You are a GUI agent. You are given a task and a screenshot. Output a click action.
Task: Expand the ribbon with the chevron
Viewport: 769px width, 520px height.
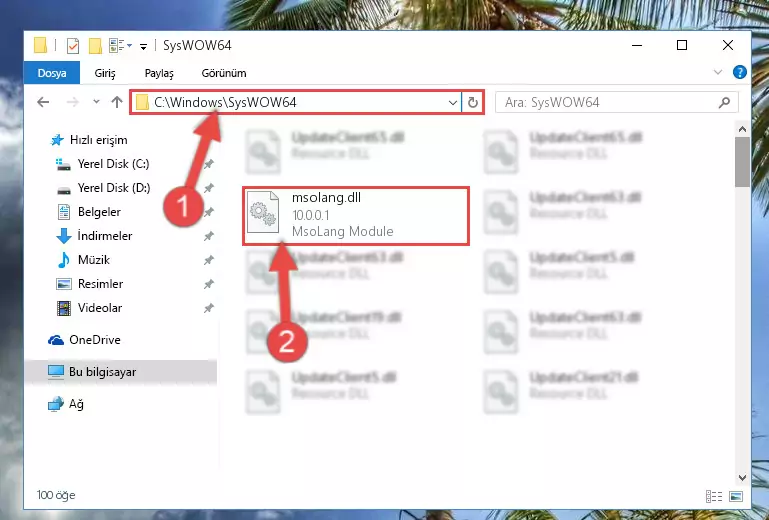click(x=718, y=72)
